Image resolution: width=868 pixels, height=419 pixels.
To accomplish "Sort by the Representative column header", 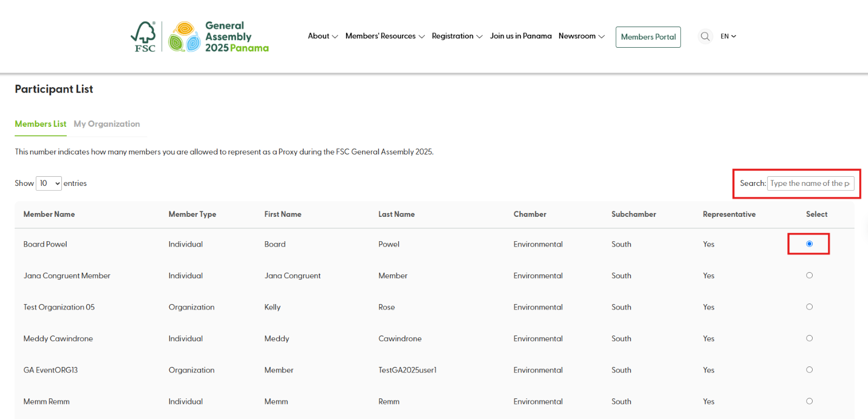I will [729, 214].
